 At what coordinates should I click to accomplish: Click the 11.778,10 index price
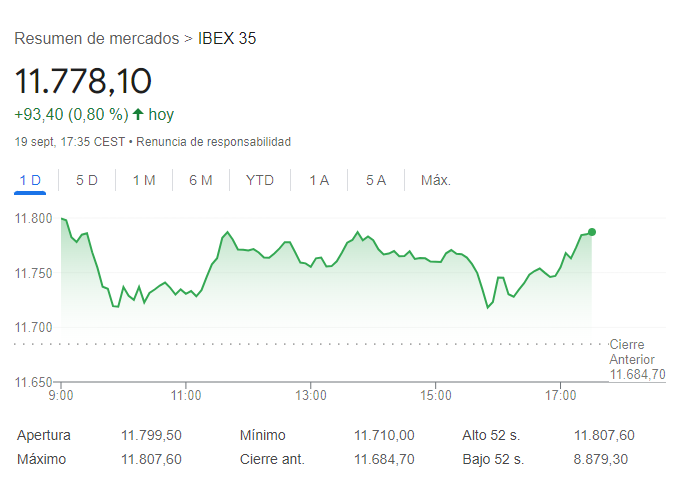pyautogui.click(x=83, y=81)
